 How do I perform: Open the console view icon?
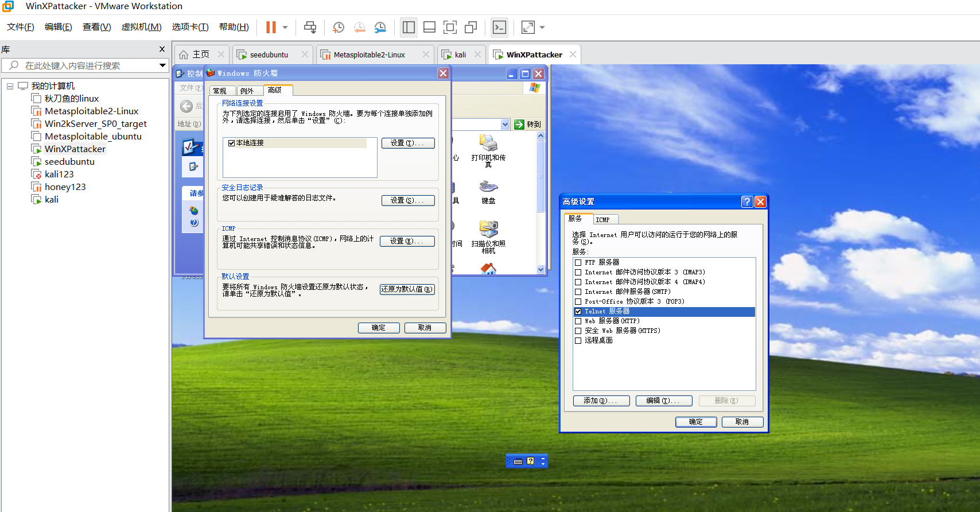tap(500, 27)
